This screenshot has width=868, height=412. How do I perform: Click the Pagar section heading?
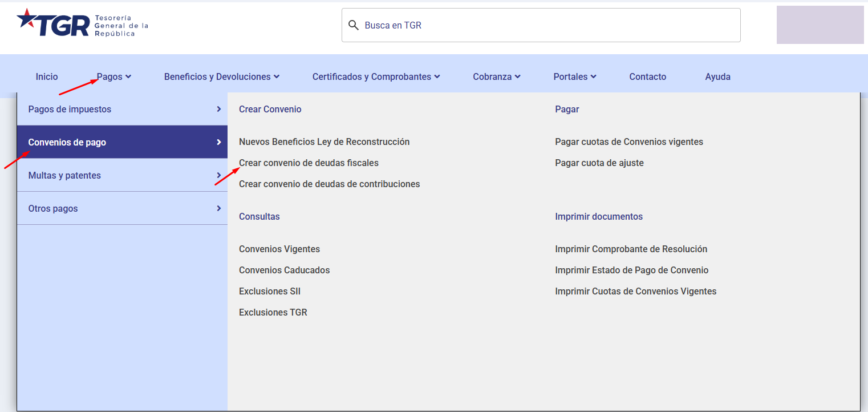tap(567, 109)
